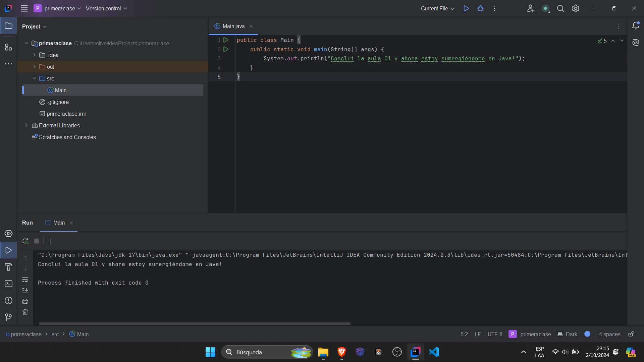Click the Scratches and Consoles item
Screen dimensions: 644x362
point(67,137)
